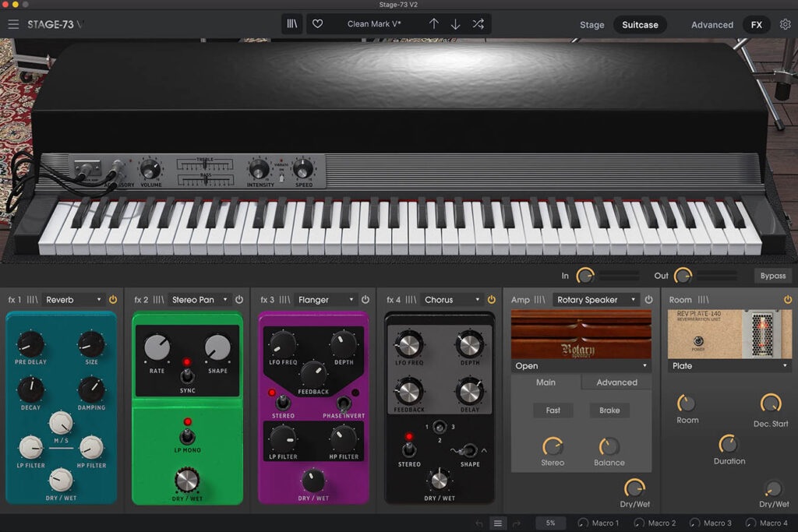The width and height of the screenshot is (798, 532).
Task: Select the rotary Advanced tab
Action: [617, 382]
